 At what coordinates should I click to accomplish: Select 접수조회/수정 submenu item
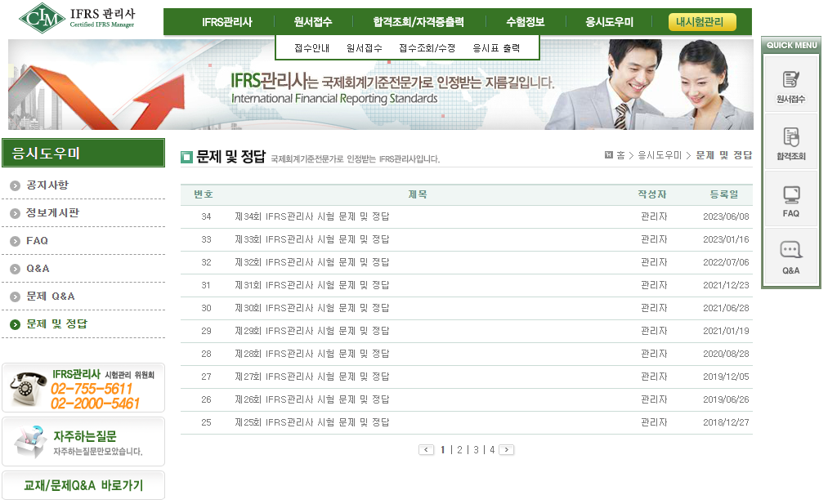427,48
